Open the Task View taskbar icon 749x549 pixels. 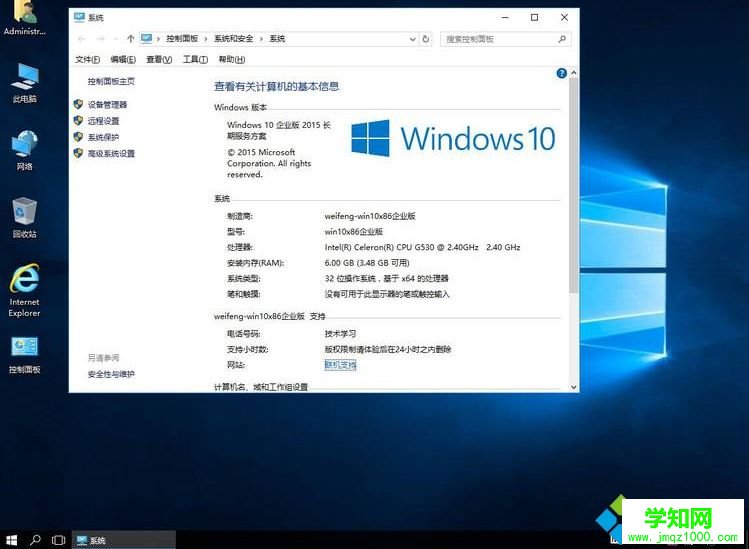pos(58,540)
